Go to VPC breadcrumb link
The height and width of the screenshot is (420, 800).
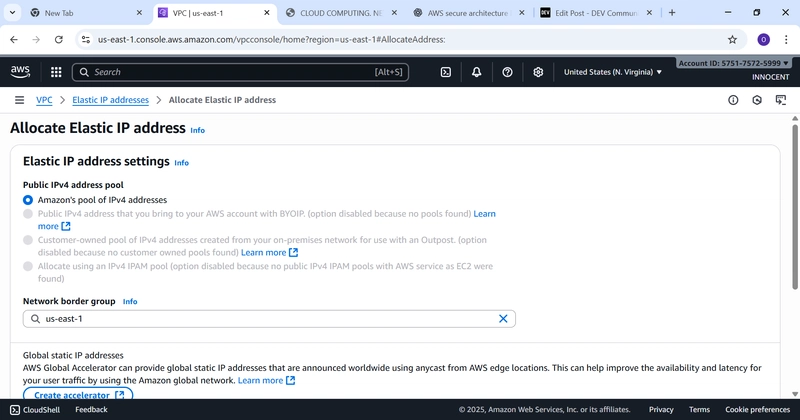(44, 100)
